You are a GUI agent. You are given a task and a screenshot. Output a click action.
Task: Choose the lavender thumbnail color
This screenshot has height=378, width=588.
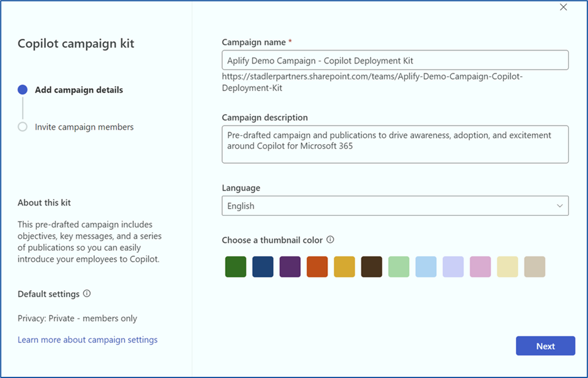coord(453,267)
